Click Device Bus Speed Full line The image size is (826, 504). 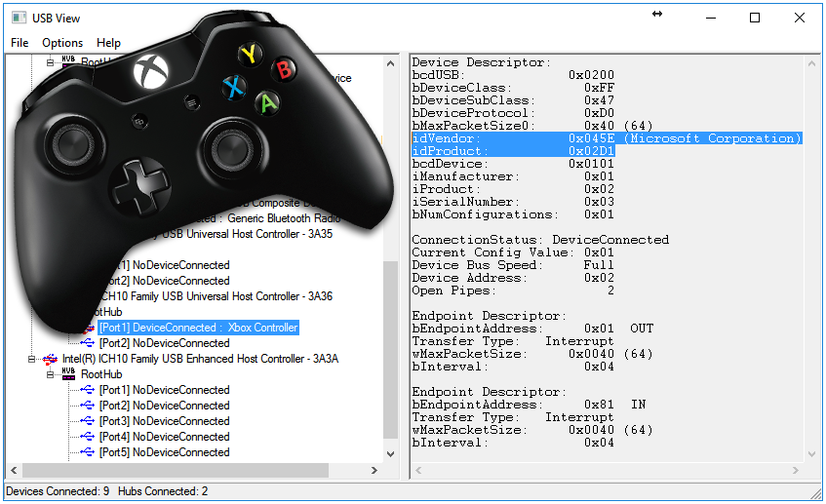(513, 265)
